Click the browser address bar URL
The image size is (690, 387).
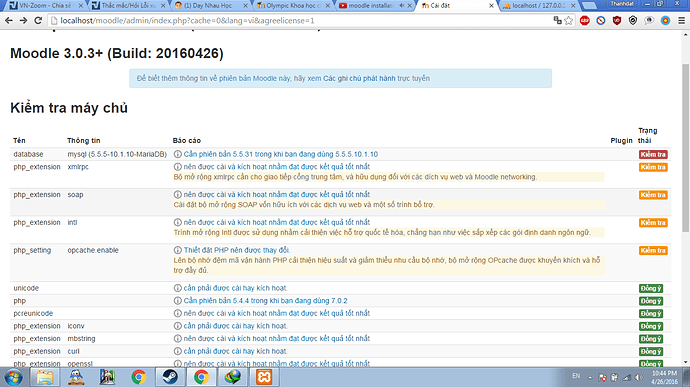pyautogui.click(x=187, y=21)
